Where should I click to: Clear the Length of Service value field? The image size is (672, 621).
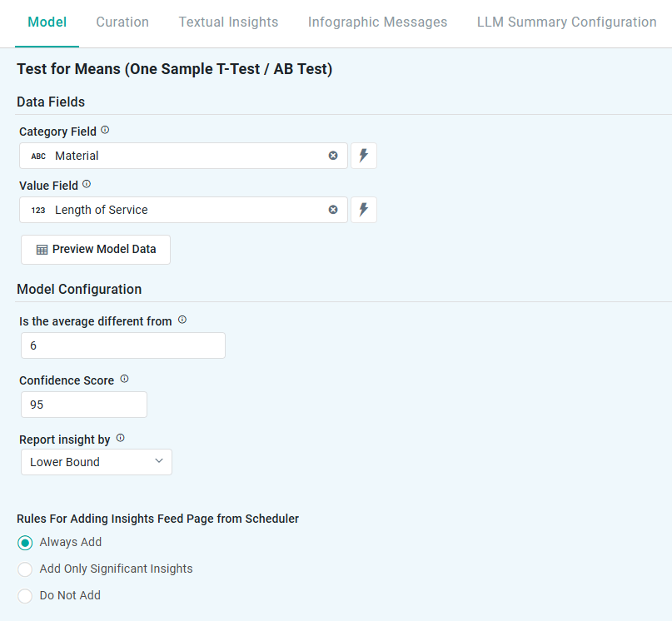tap(333, 210)
